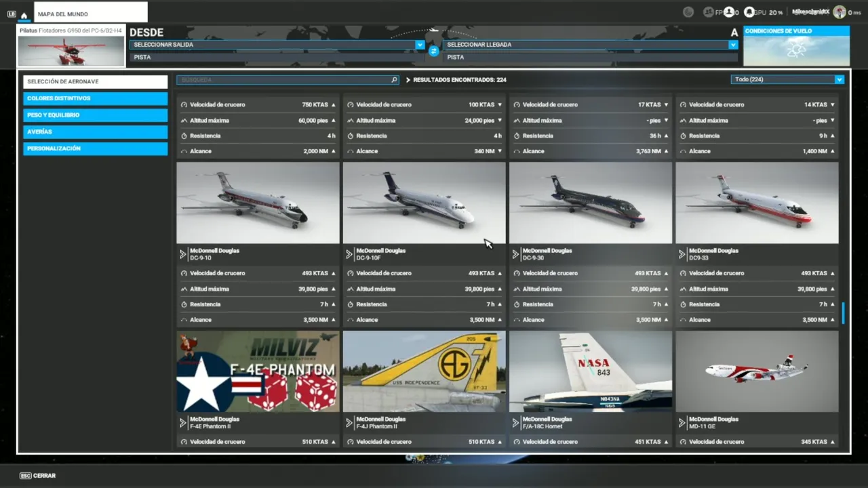The height and width of the screenshot is (488, 868).
Task: Click the liveries icon beside F-4E Phantom II
Action: (182, 423)
